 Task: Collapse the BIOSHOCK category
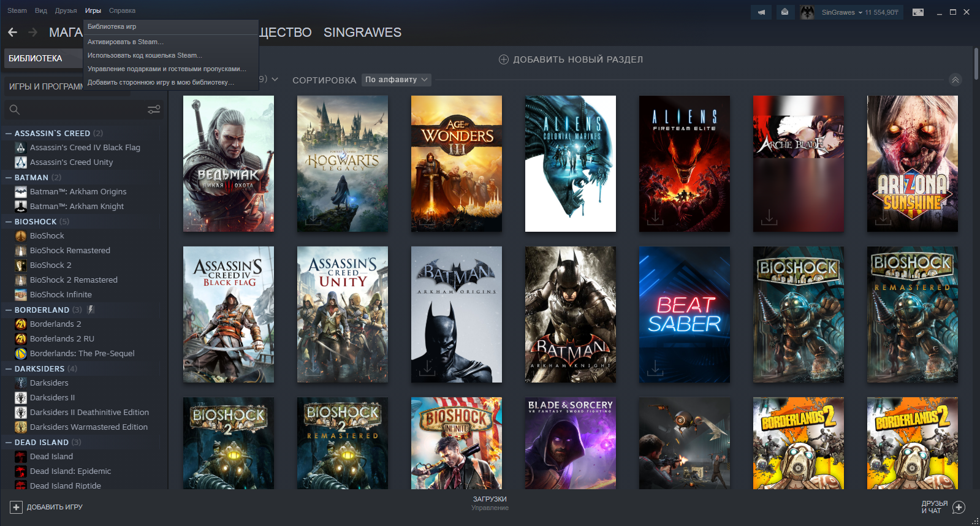(x=9, y=221)
